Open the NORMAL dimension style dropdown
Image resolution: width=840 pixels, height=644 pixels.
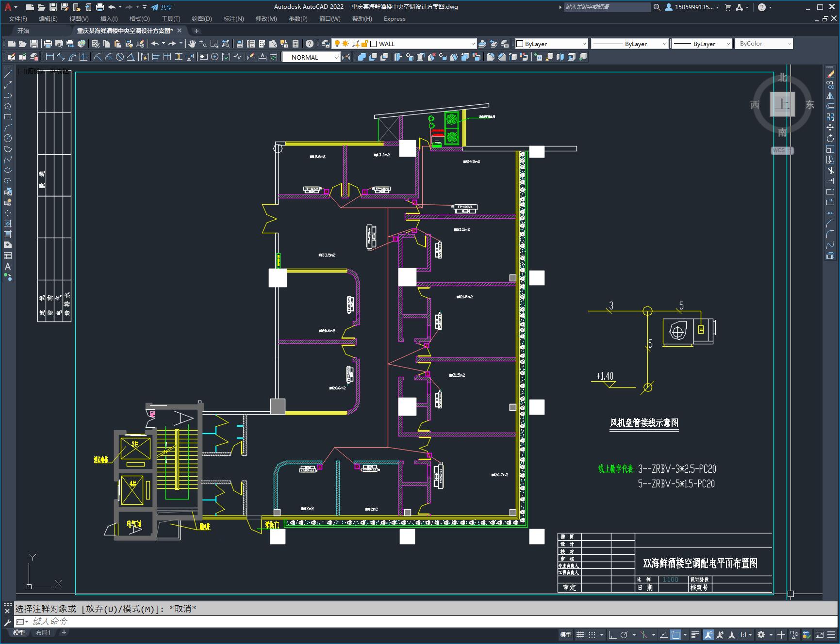tap(337, 57)
